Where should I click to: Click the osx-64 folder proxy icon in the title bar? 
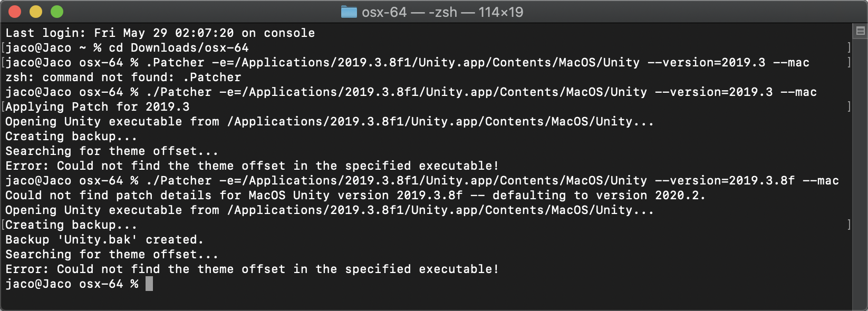click(x=349, y=11)
